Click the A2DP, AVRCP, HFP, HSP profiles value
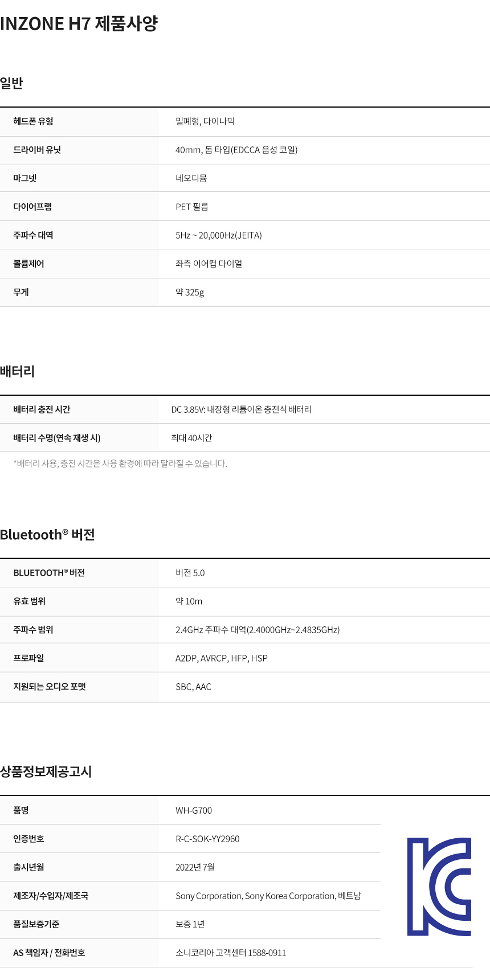 pyautogui.click(x=221, y=658)
